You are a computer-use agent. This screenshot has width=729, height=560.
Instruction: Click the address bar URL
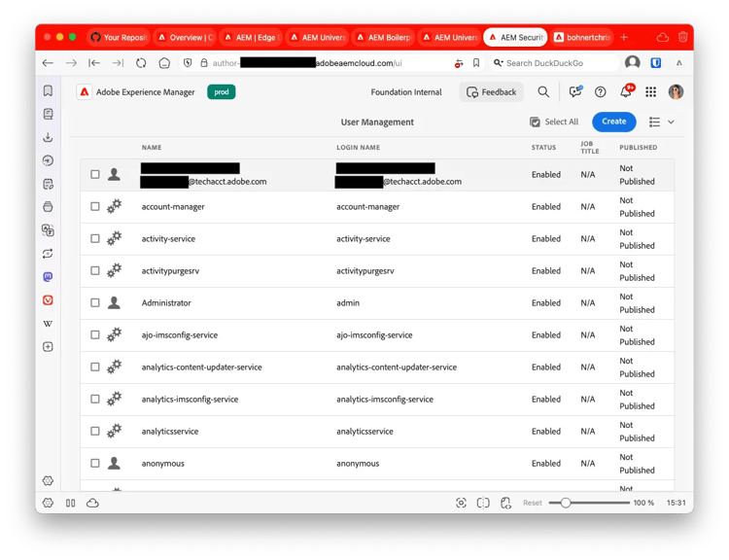coord(307,63)
